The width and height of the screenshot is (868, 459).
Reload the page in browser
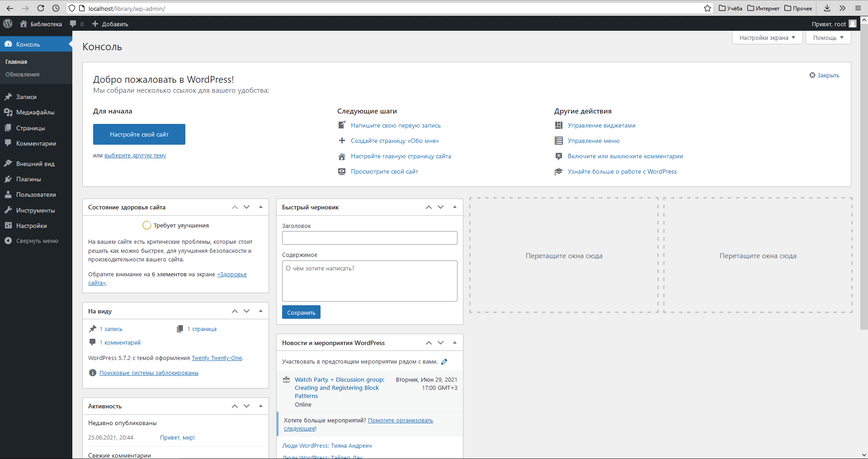tap(41, 8)
